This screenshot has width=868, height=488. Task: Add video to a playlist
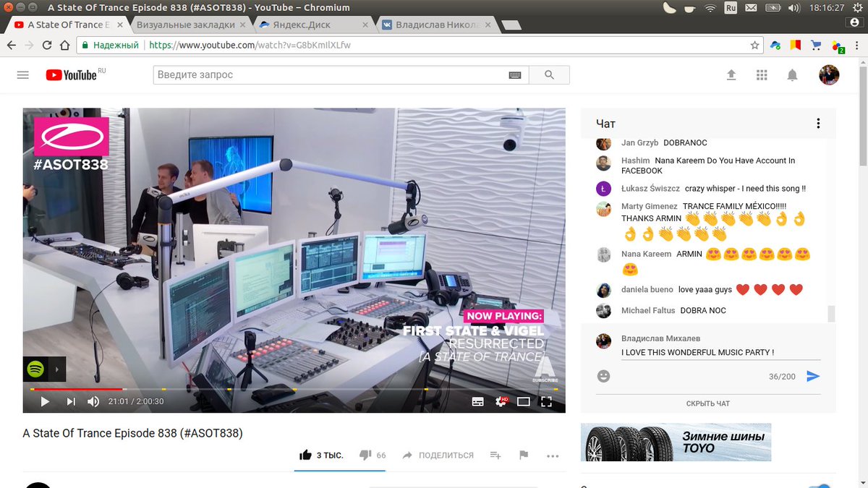pos(495,455)
